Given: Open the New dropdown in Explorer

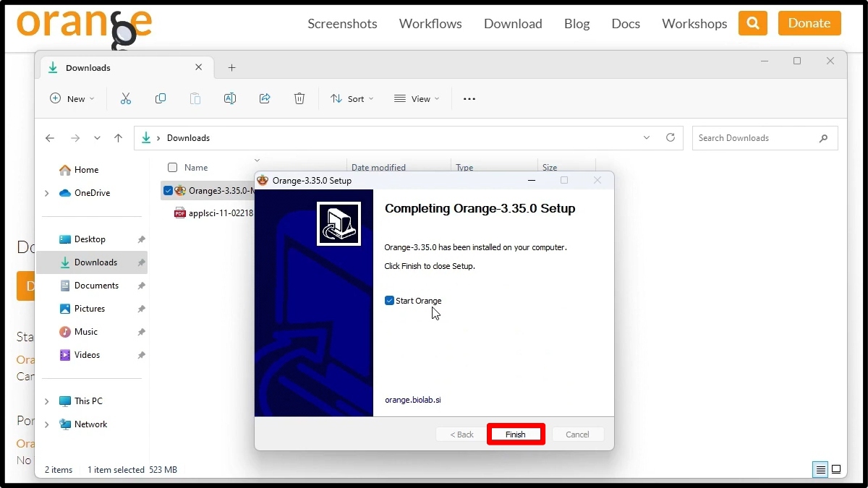Looking at the screenshot, I should (72, 99).
